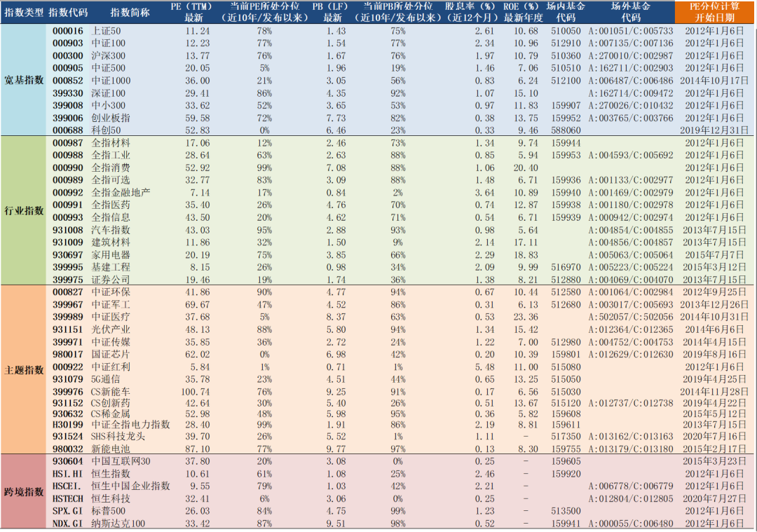This screenshot has height=532, width=757.
Task: Click PE value 100.74 for CS新能车
Action: click(195, 392)
